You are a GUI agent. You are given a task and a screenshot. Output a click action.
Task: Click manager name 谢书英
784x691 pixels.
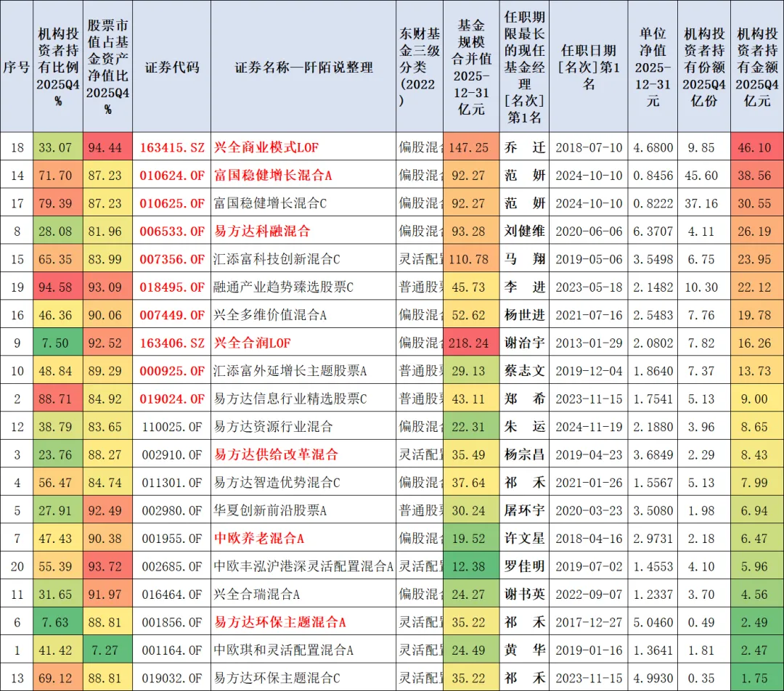click(x=525, y=594)
